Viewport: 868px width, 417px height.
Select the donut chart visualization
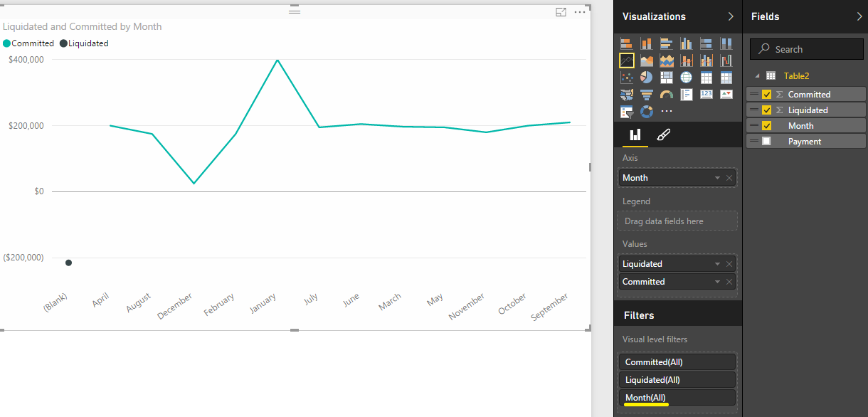647,112
